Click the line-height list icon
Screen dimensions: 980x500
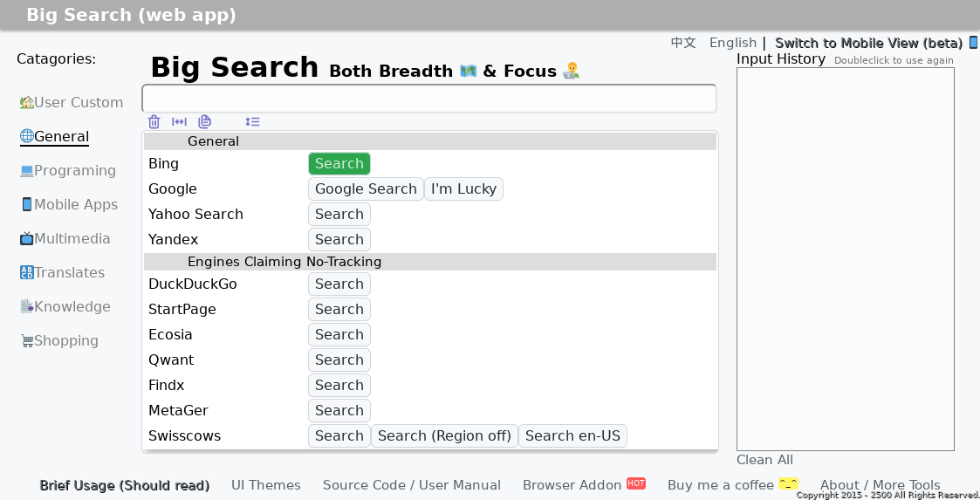coord(252,122)
